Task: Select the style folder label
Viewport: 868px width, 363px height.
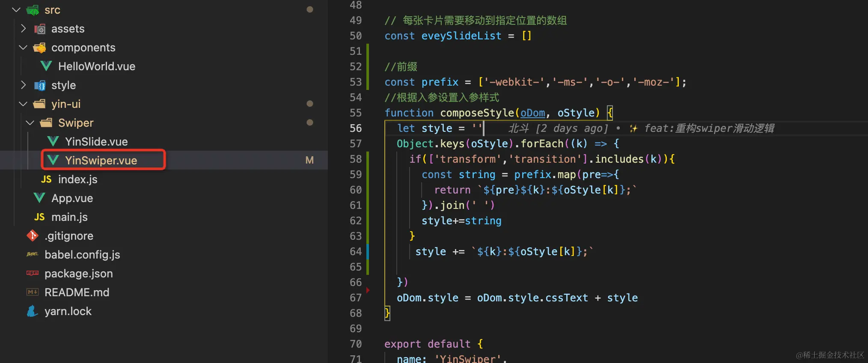Action: tap(64, 85)
